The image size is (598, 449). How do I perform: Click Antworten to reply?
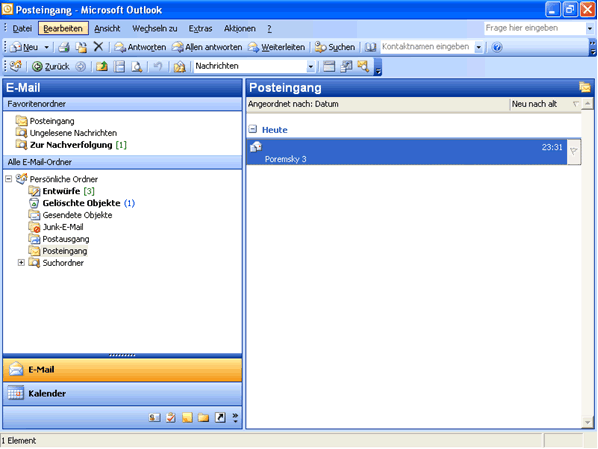pyautogui.click(x=140, y=47)
